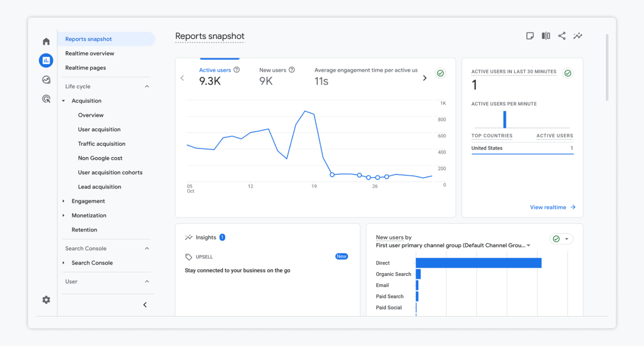
Task: Open the Advertising cursor icon
Action: (x=46, y=99)
